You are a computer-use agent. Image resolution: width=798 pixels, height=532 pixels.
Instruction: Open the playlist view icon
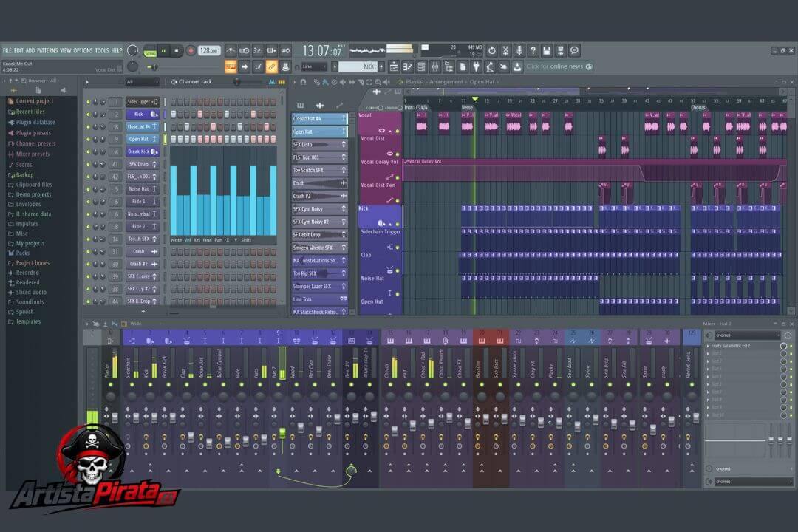click(394, 66)
